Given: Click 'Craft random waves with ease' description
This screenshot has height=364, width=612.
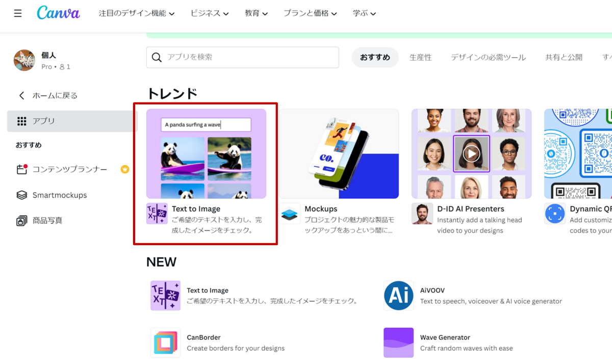Looking at the screenshot, I should 467,348.
